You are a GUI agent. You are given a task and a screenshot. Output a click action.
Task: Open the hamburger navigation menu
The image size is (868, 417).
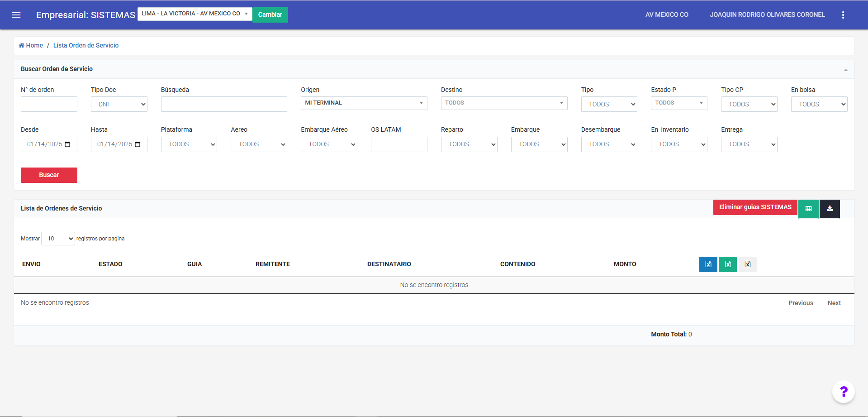16,15
